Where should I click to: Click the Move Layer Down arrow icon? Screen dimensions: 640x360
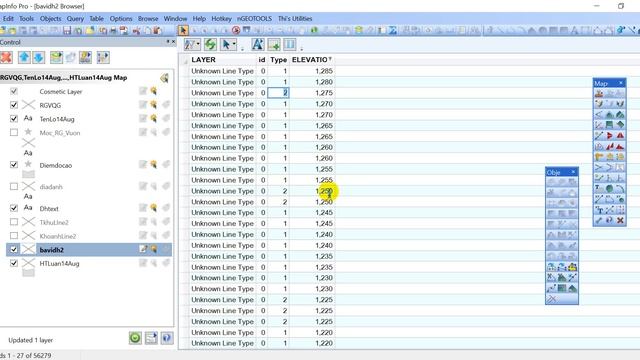(39, 58)
